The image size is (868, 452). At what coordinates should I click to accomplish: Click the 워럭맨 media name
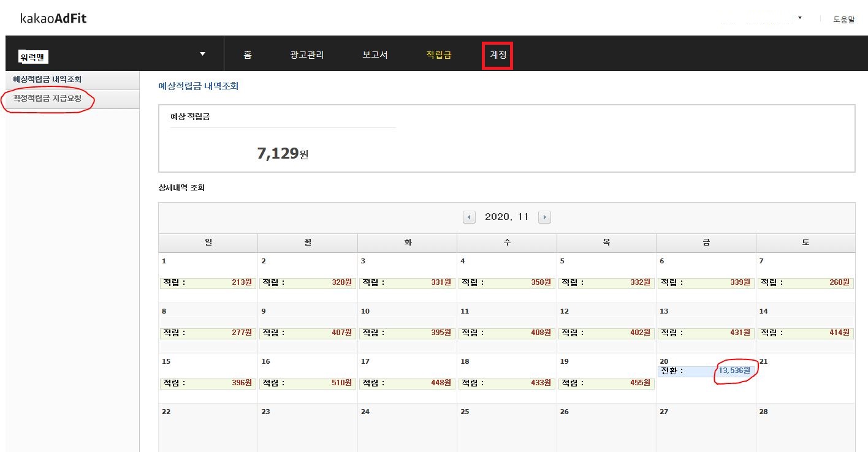click(34, 58)
